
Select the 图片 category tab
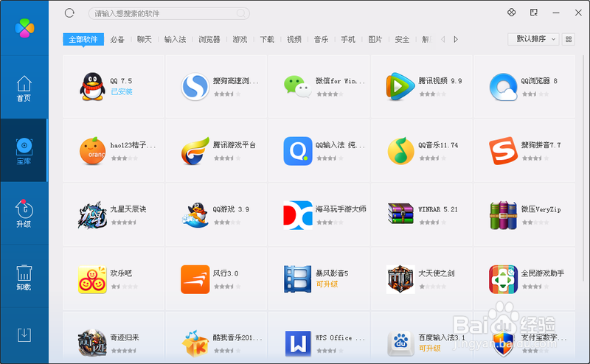pyautogui.click(x=375, y=39)
